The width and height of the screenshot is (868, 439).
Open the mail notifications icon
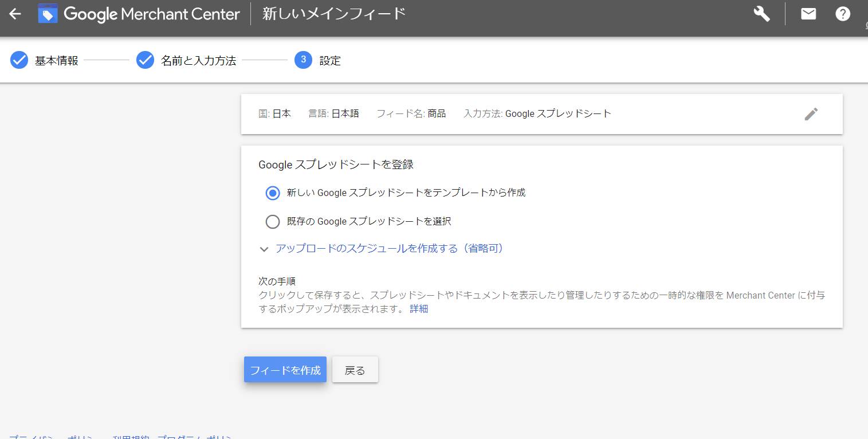(808, 14)
